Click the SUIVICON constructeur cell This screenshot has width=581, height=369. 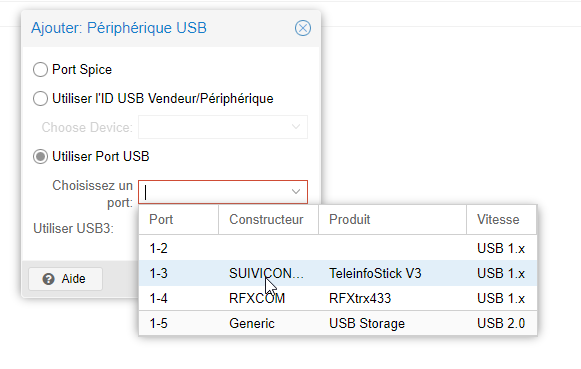click(x=266, y=273)
